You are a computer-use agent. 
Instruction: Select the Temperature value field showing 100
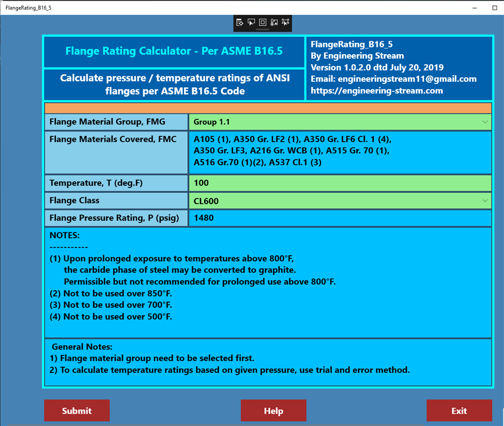coord(340,182)
